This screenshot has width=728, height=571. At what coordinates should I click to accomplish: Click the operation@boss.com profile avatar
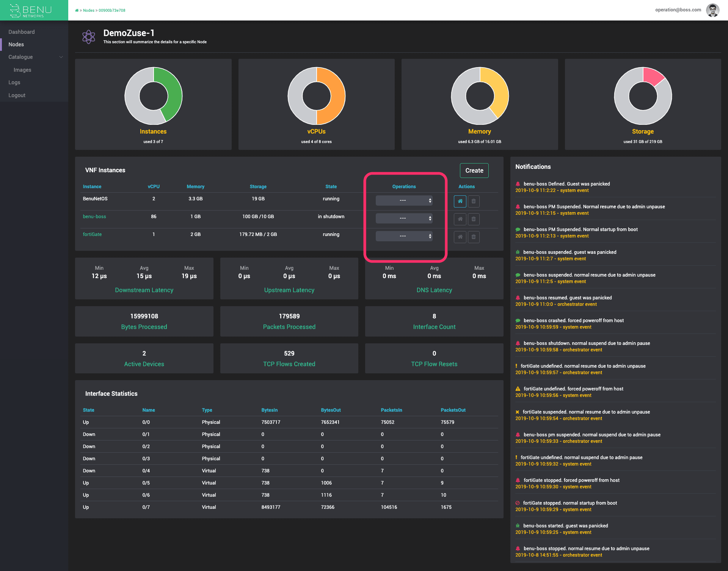713,10
